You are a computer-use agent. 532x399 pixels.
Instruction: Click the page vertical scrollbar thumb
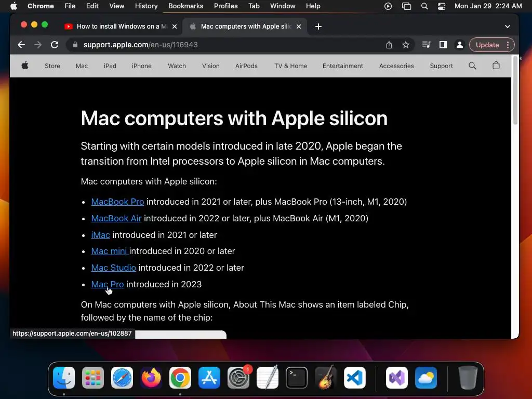pos(515,91)
